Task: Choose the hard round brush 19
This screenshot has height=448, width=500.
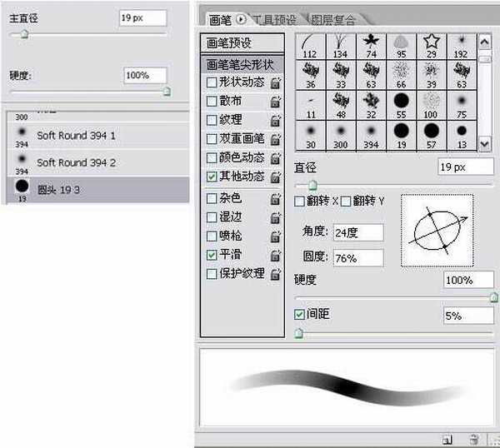Action: pyautogui.click(x=401, y=133)
